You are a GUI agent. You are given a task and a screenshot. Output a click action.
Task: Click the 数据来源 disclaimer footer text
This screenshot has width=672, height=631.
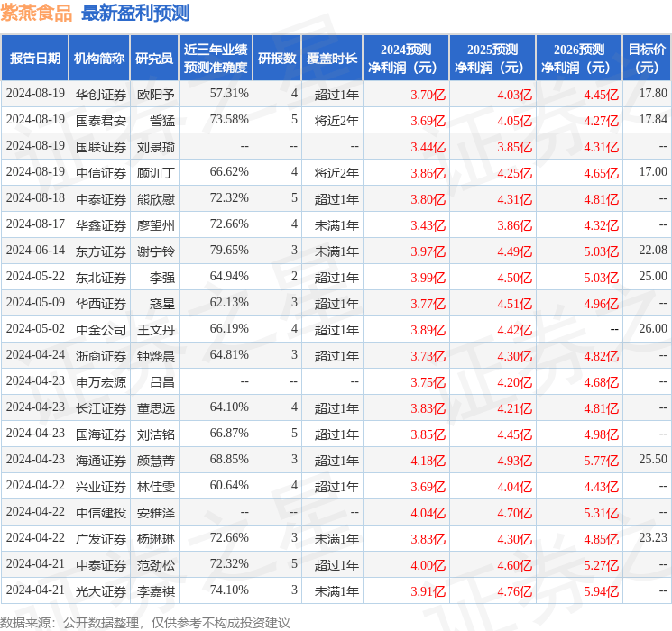tap(145, 623)
